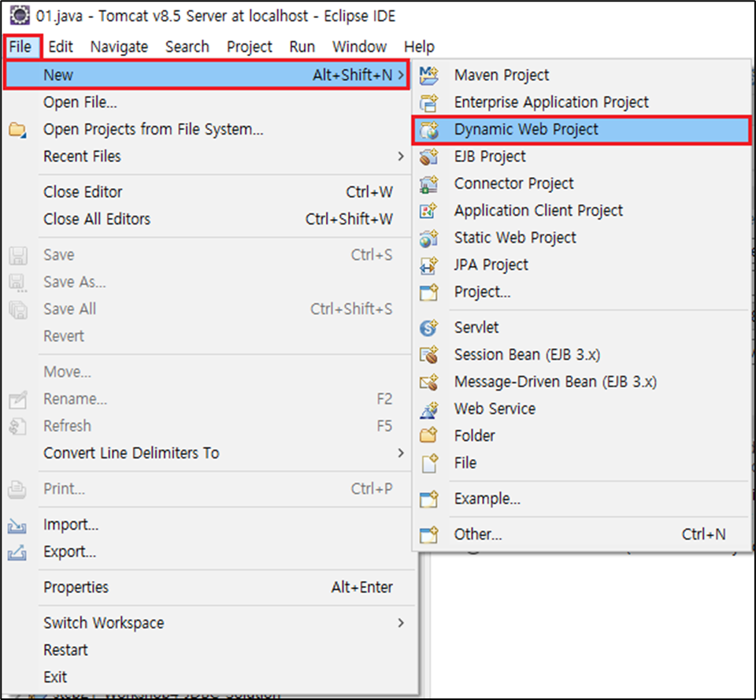Click the Message-Driven Bean envelope icon

(x=428, y=382)
